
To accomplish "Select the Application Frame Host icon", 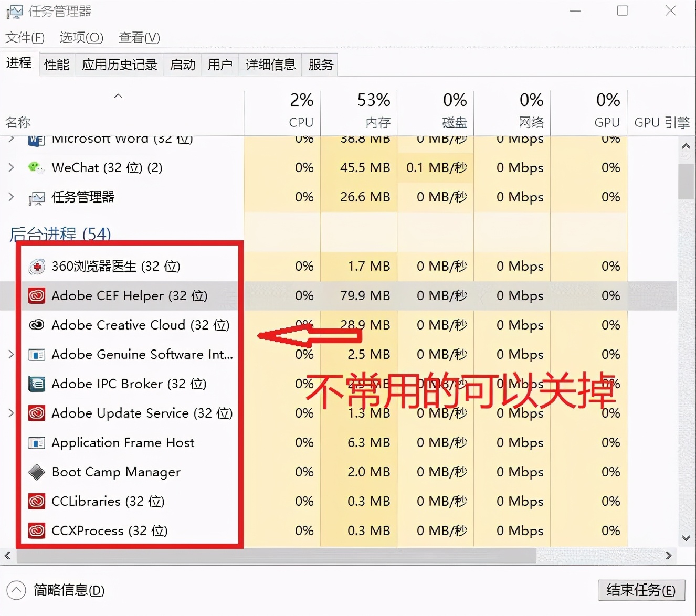I will (36, 442).
